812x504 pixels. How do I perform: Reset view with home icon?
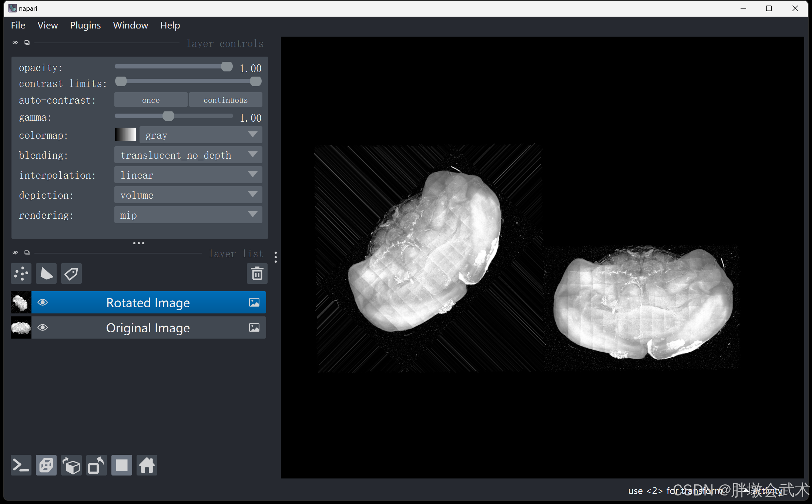click(x=147, y=466)
